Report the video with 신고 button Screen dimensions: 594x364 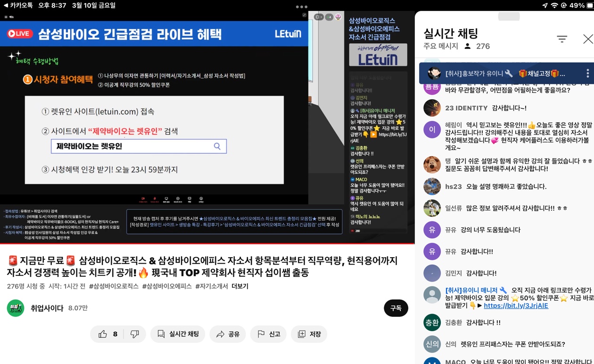[x=269, y=334]
